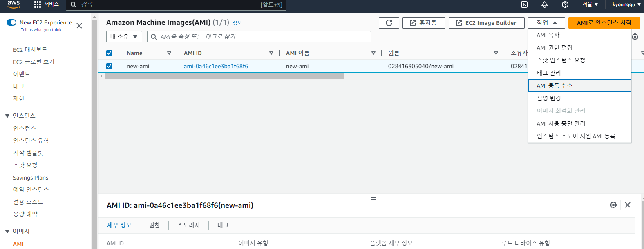Toggle the select-all header checkbox
The height and width of the screenshot is (249, 644).
pos(109,53)
